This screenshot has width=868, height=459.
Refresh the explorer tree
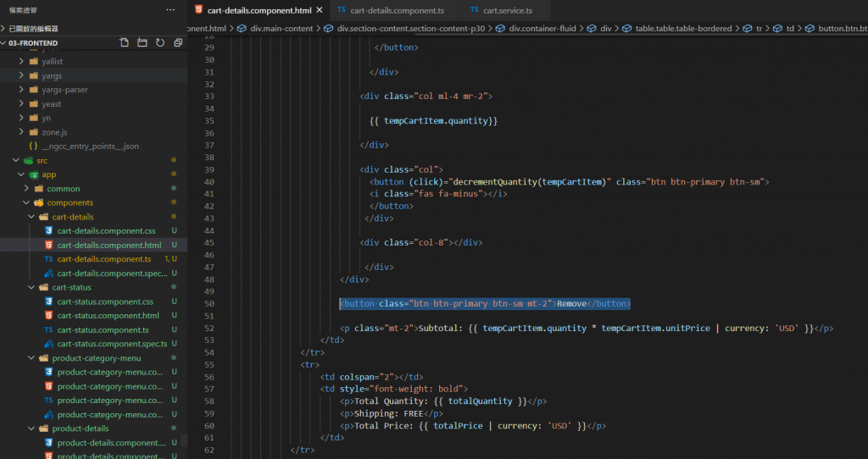coord(160,42)
